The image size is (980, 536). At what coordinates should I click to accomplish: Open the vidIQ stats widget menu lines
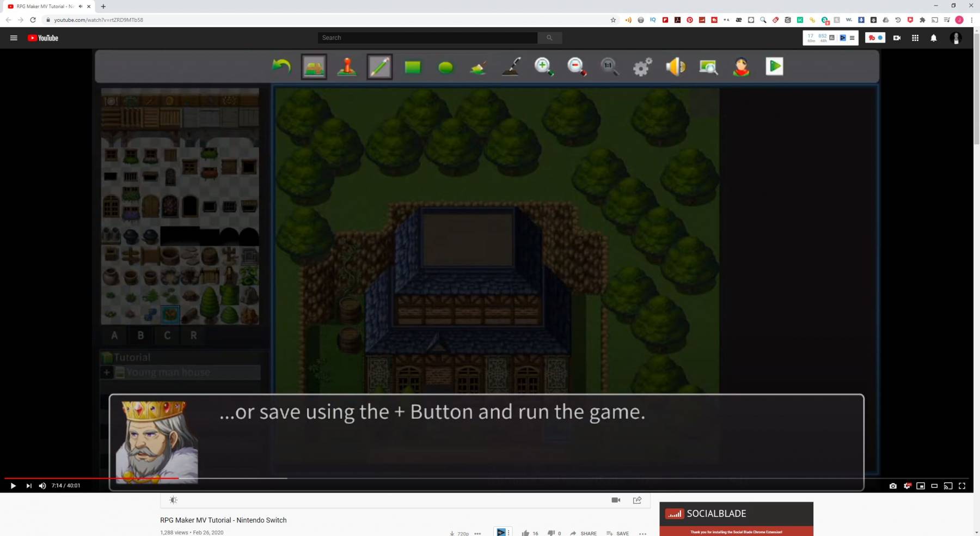point(852,38)
